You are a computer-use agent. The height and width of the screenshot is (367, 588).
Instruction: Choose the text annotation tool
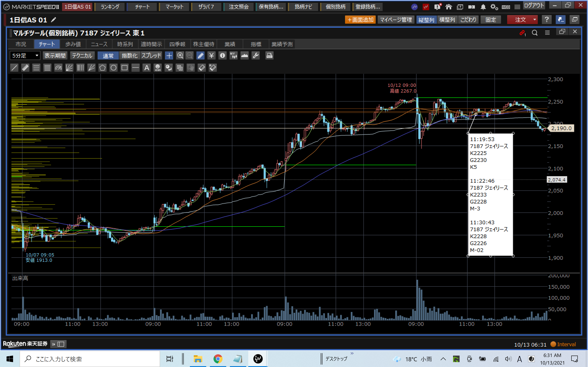pos(147,68)
